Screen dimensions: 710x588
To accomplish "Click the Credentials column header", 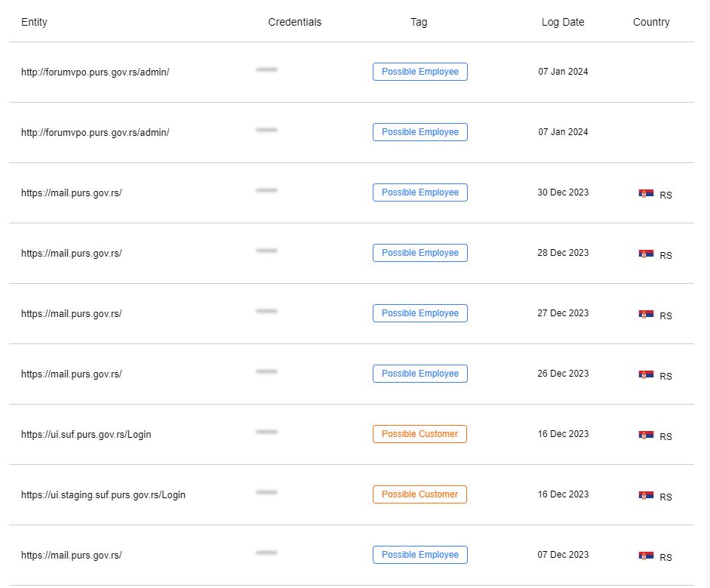I will coord(294,22).
